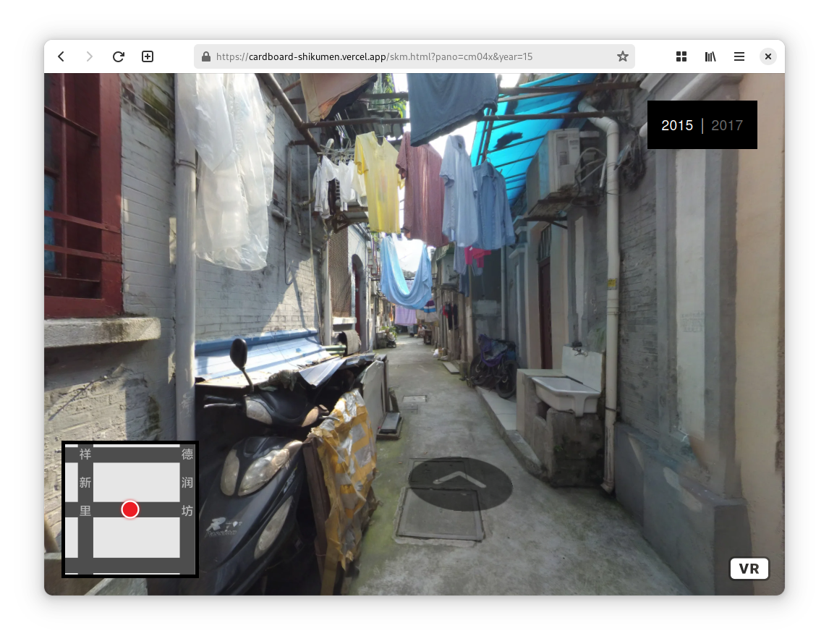Screen dimensions: 829x644
Task: Open the four-squares grid view icon
Action: (x=681, y=56)
